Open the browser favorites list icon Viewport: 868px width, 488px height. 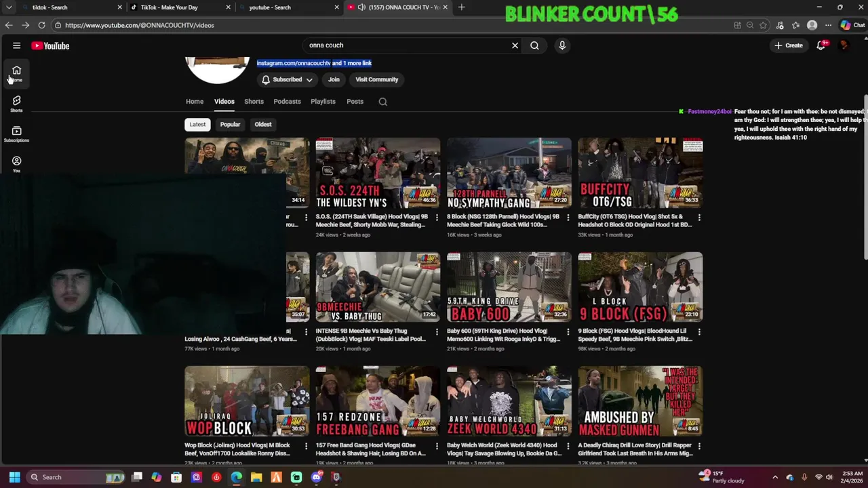click(795, 25)
